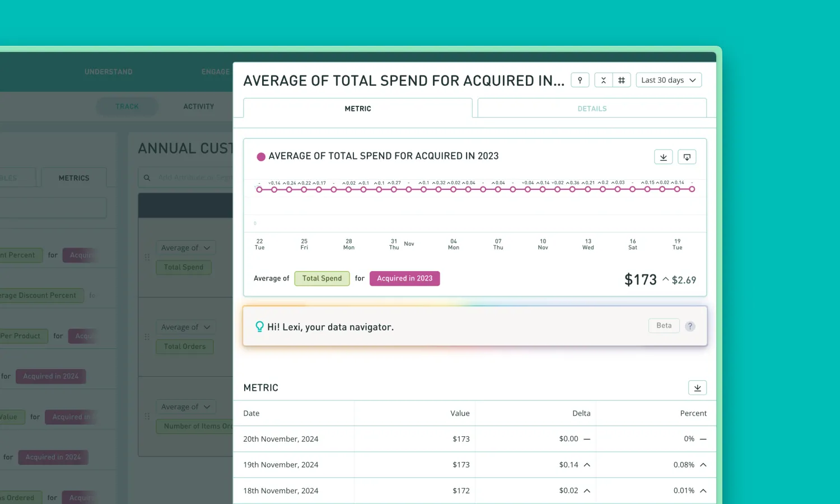Click the hash grid icon in header
Viewport: 840px width, 504px height.
point(622,80)
